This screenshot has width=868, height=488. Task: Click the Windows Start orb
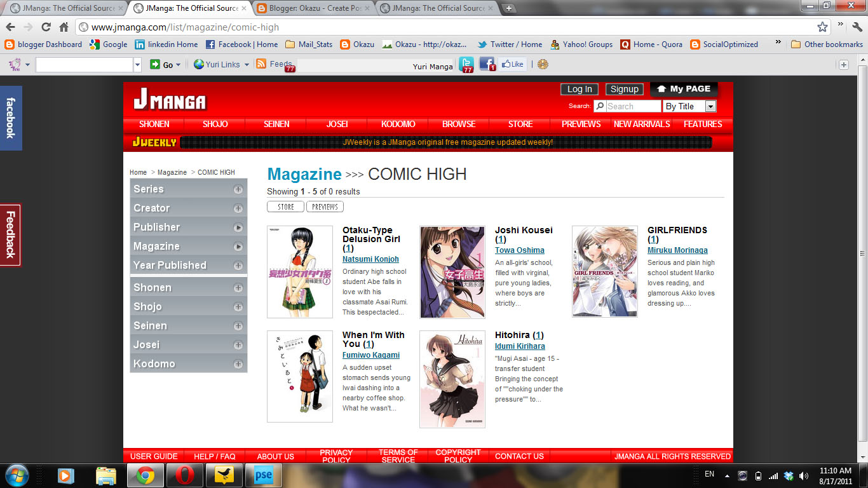coord(16,475)
